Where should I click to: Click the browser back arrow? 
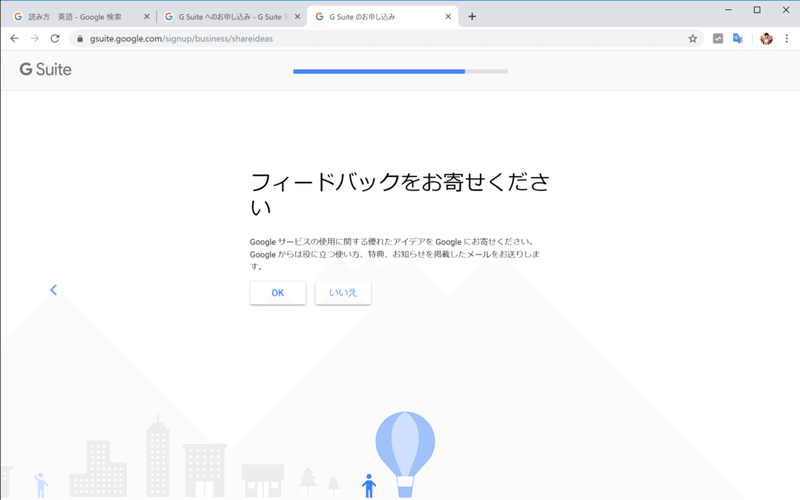coord(14,38)
